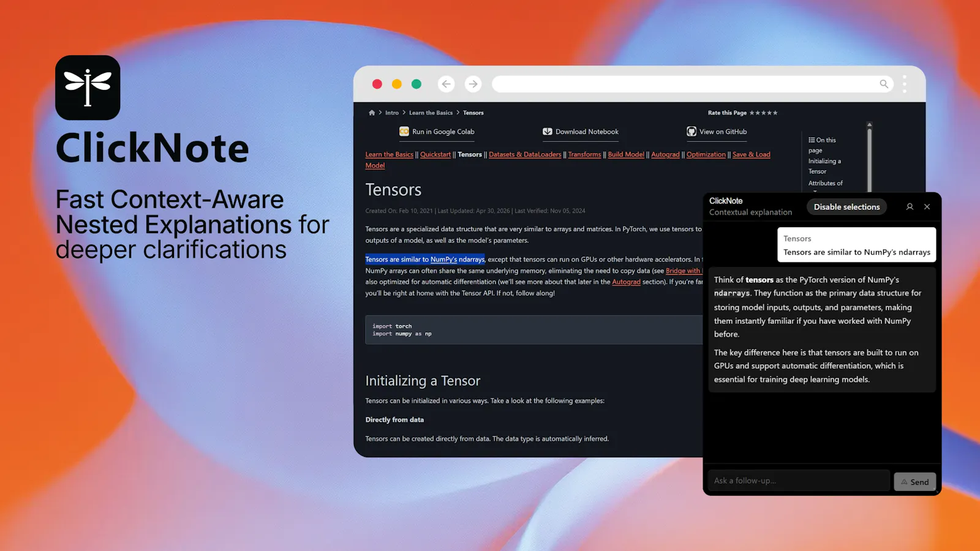Click Disable selections button

click(x=846, y=207)
